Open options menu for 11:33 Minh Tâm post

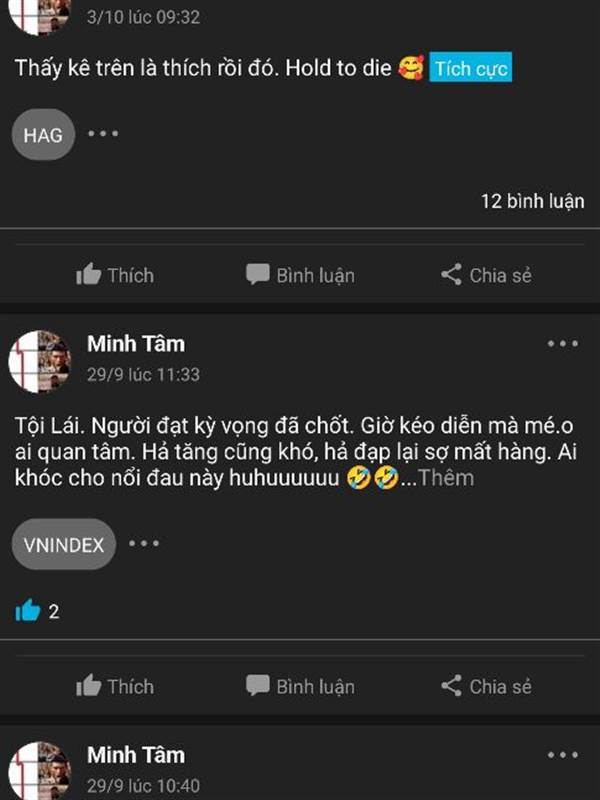point(562,344)
